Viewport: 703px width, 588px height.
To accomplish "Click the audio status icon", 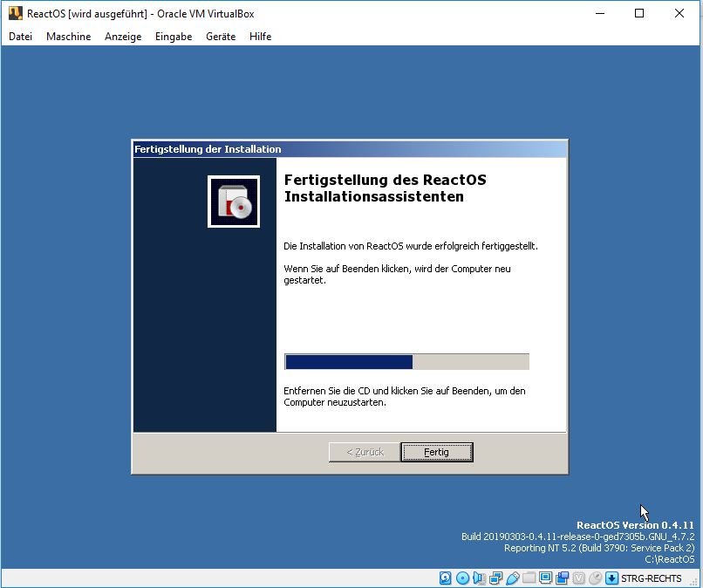I will [x=479, y=578].
